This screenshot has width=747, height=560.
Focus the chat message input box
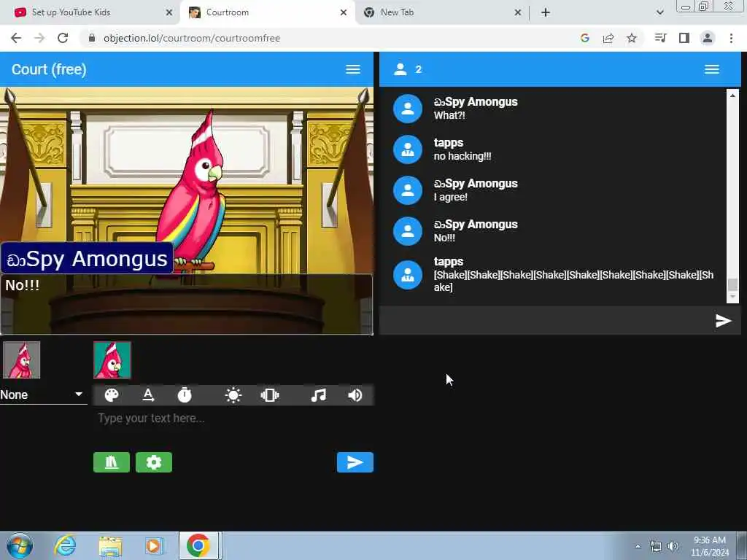546,321
